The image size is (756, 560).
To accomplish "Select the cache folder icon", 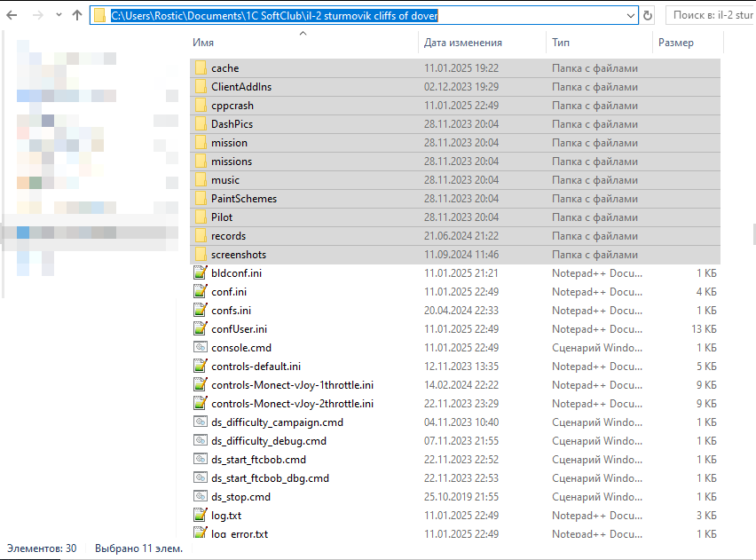I will pos(201,68).
